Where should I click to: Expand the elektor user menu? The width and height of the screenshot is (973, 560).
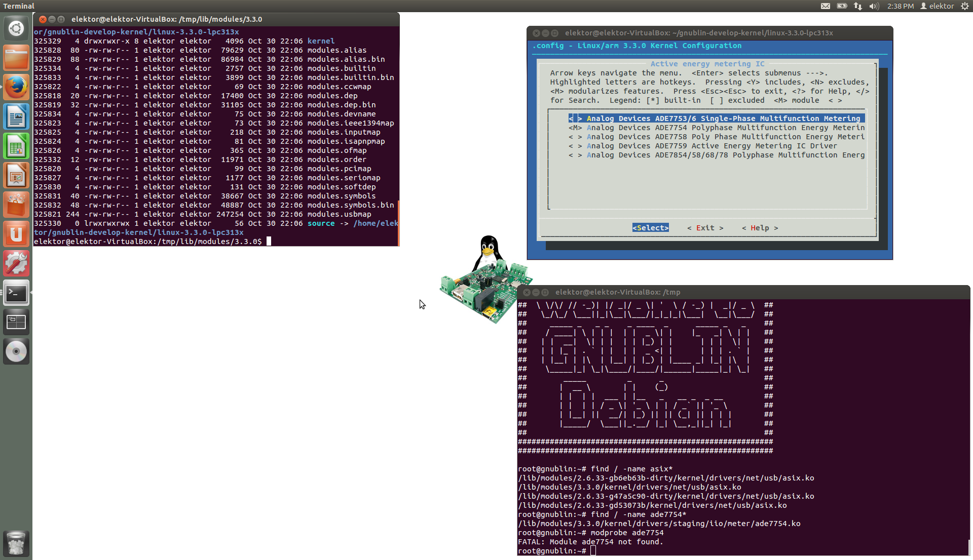pos(937,6)
